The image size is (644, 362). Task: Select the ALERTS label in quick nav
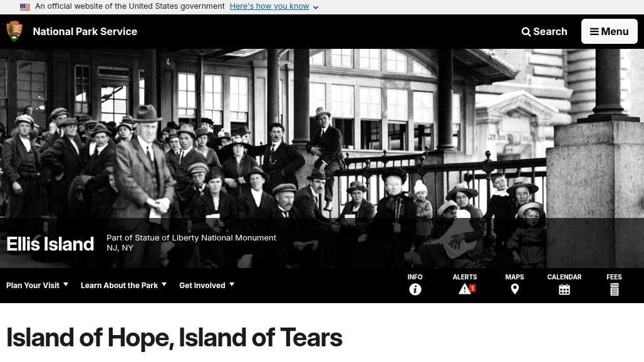tap(464, 277)
